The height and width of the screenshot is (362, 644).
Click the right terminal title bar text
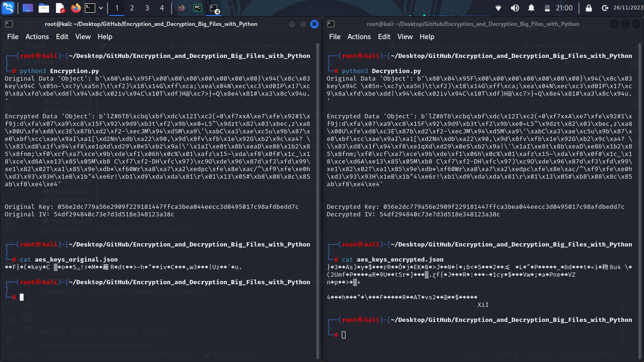click(x=473, y=24)
